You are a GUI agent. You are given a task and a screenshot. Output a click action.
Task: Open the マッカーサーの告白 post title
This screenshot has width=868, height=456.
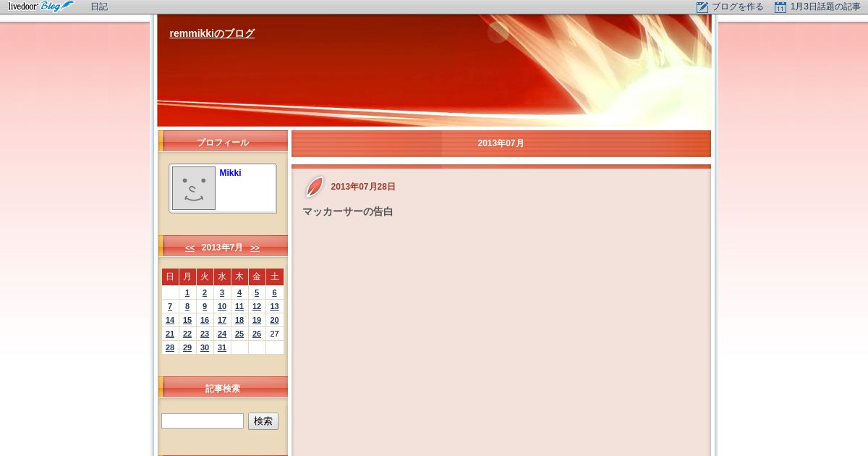[x=347, y=212]
